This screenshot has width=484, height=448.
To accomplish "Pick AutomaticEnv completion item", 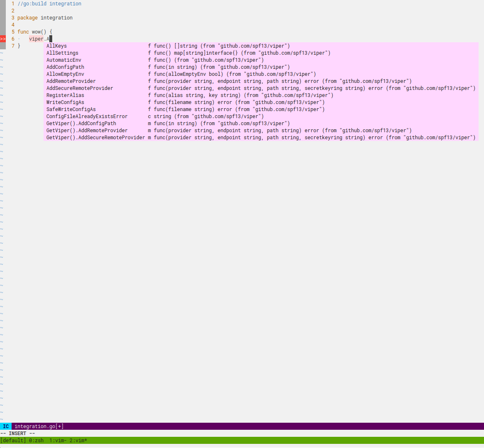I will 261,60.
